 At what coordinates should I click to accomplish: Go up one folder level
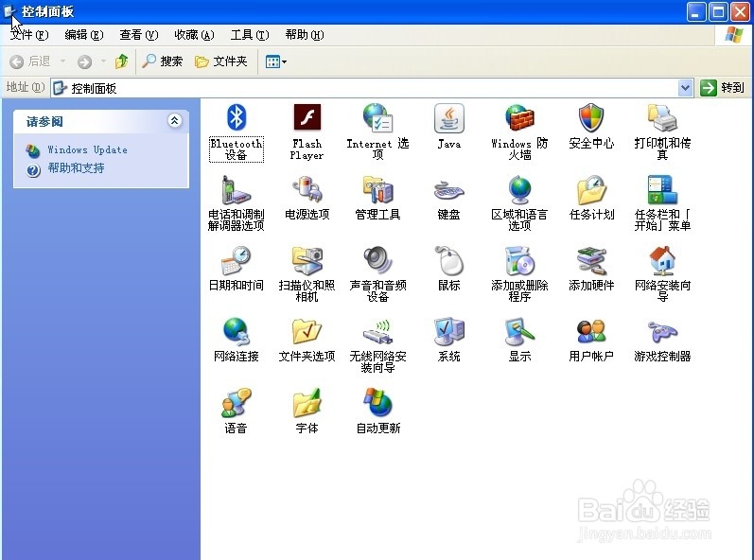pyautogui.click(x=122, y=61)
